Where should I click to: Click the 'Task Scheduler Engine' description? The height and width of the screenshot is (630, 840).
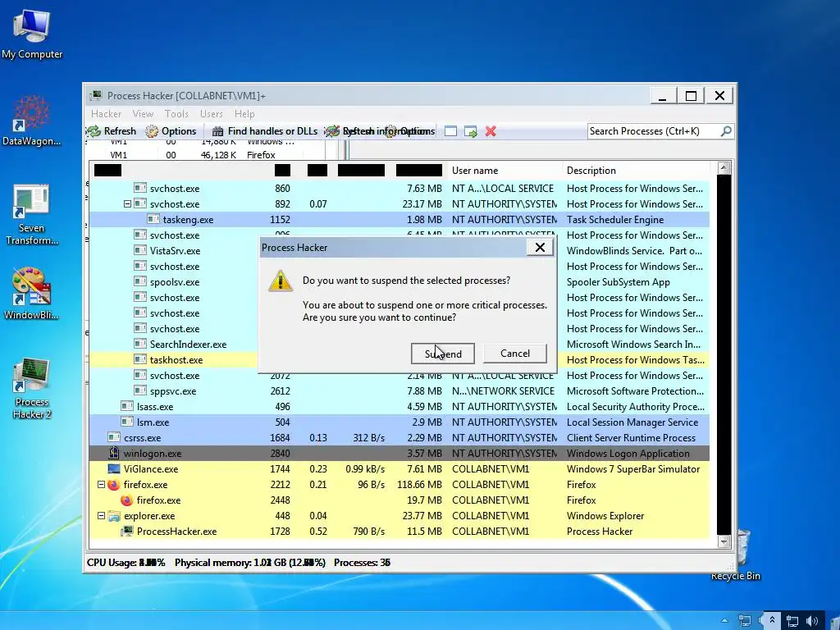615,219
